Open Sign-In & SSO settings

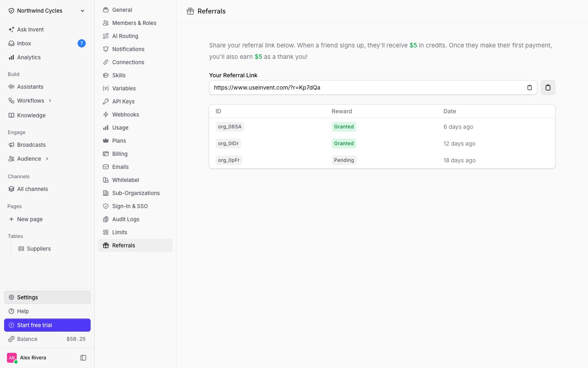tap(135, 206)
